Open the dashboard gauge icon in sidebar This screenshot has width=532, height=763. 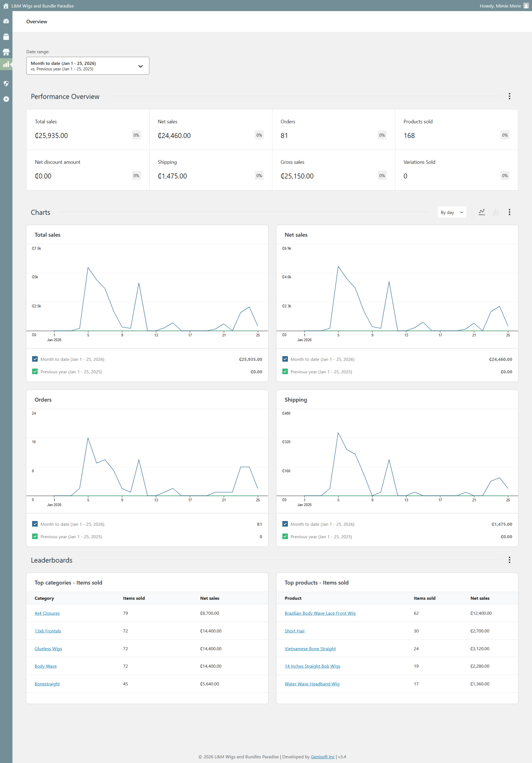pyautogui.click(x=6, y=21)
